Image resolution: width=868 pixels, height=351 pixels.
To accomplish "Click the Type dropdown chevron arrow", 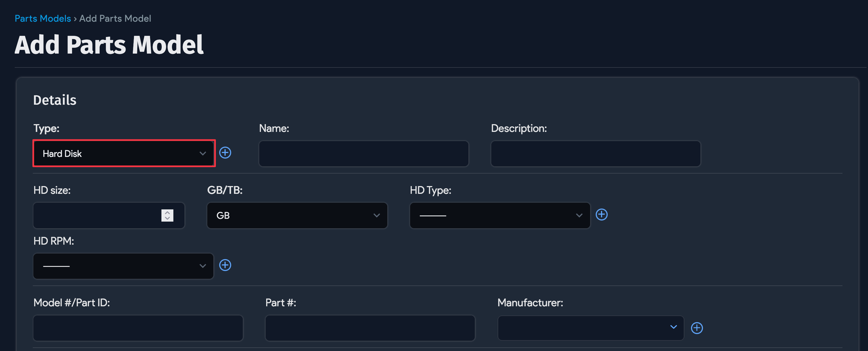I will click(x=203, y=153).
